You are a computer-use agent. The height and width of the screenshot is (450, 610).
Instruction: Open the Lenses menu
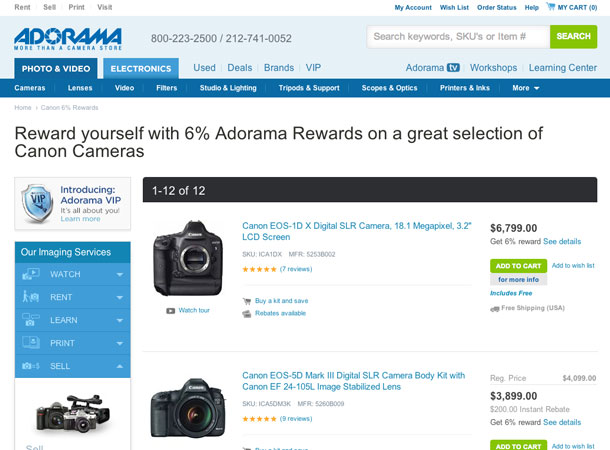(x=80, y=88)
